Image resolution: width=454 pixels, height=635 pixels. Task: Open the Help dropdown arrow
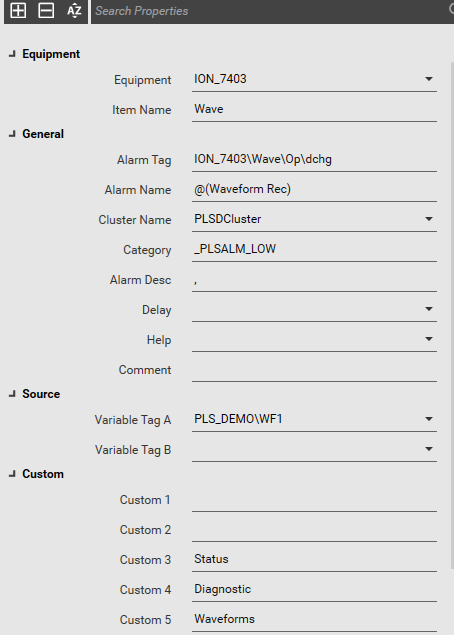pyautogui.click(x=428, y=339)
